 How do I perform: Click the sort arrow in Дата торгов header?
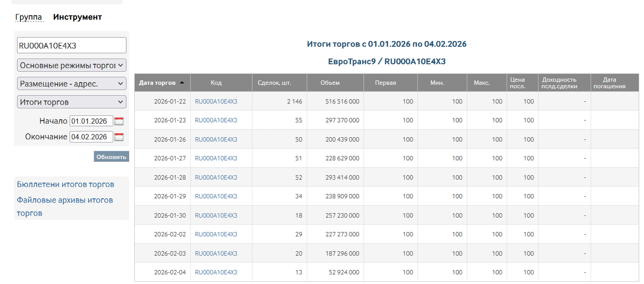[x=182, y=83]
